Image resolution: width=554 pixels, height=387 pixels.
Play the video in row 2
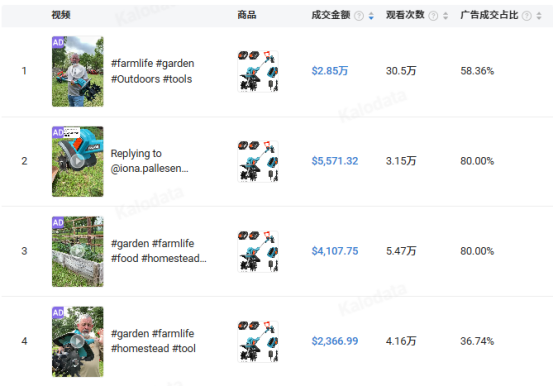tap(77, 161)
